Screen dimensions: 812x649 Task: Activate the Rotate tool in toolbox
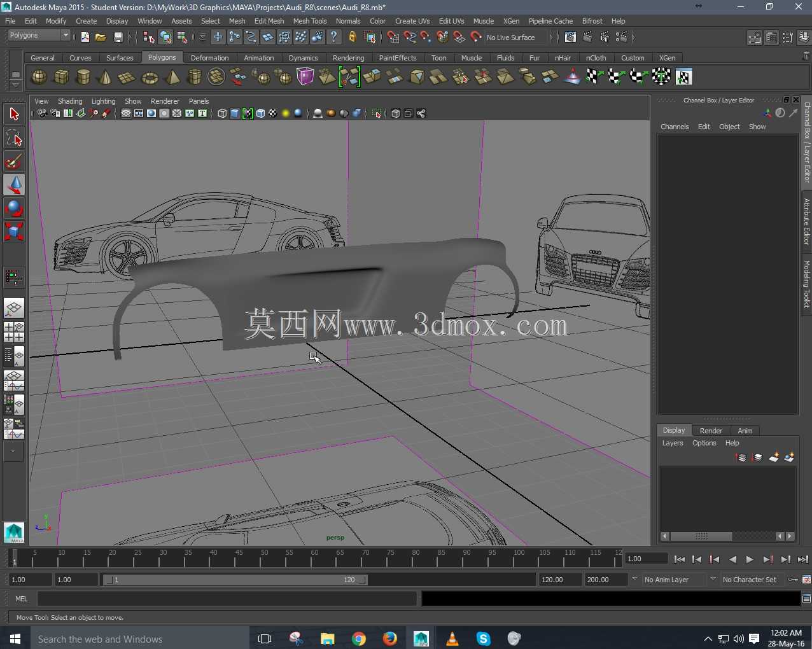coord(14,208)
